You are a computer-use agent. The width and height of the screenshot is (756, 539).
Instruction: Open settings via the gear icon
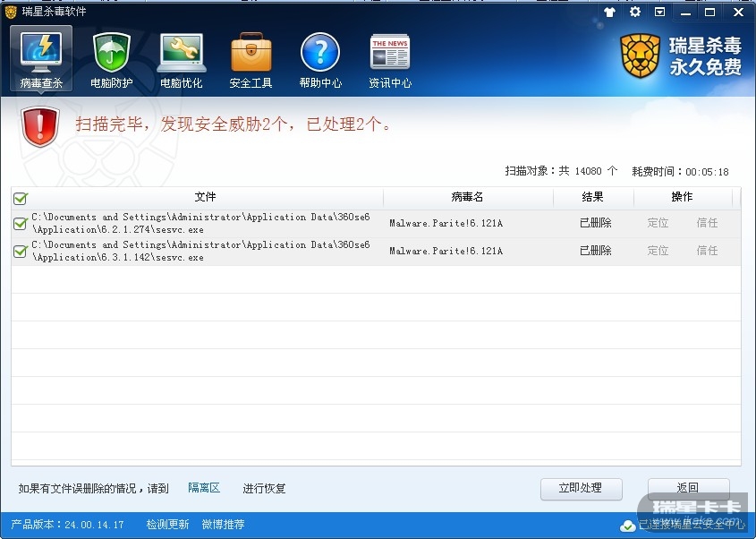[635, 12]
